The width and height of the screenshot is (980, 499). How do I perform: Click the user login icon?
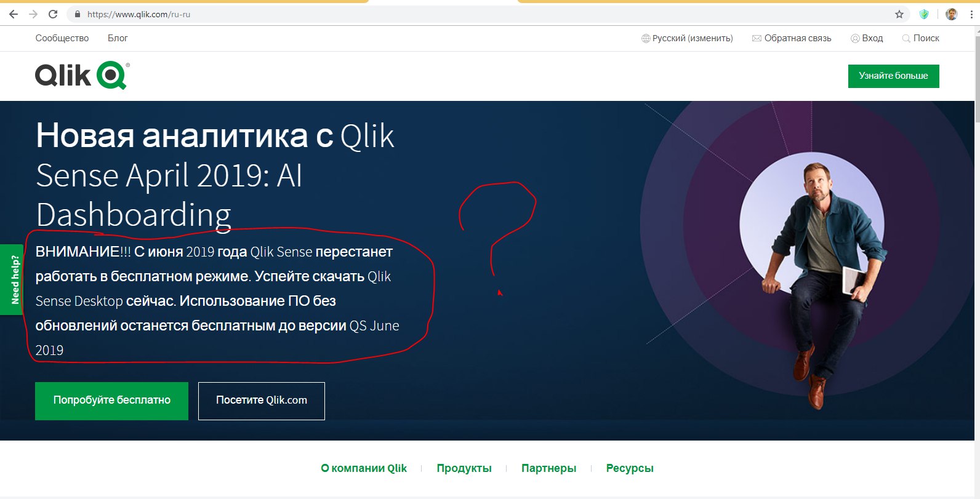click(x=855, y=38)
